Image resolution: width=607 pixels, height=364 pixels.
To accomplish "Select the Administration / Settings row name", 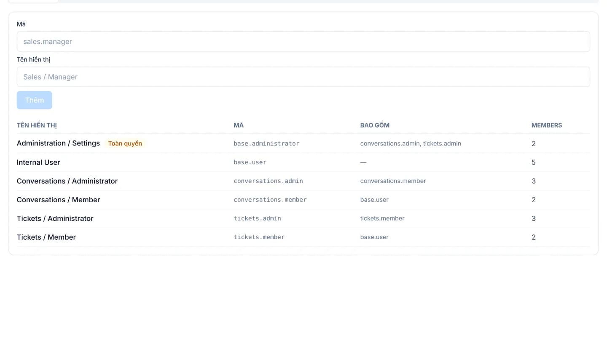I will (58, 143).
